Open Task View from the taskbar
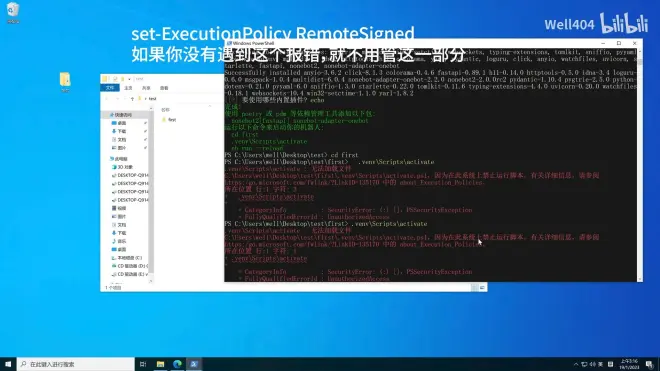This screenshot has height=371, width=660. tap(143, 364)
